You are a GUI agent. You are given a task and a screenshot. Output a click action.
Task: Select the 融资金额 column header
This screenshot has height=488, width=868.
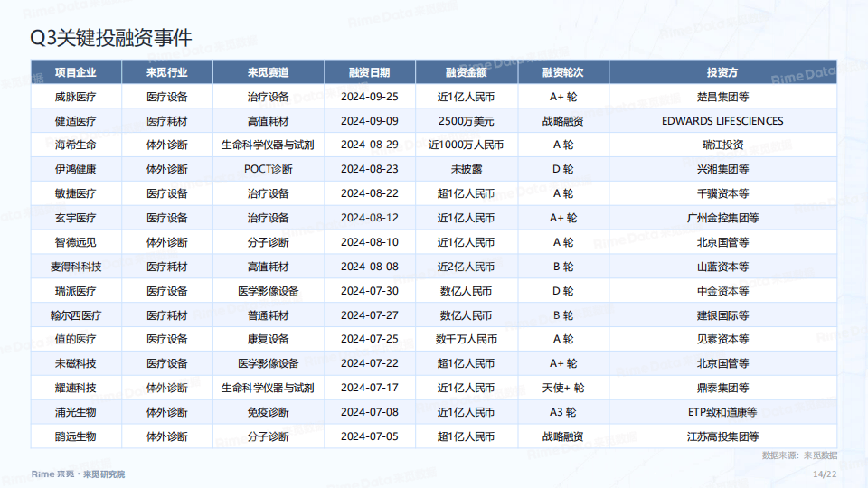point(467,72)
